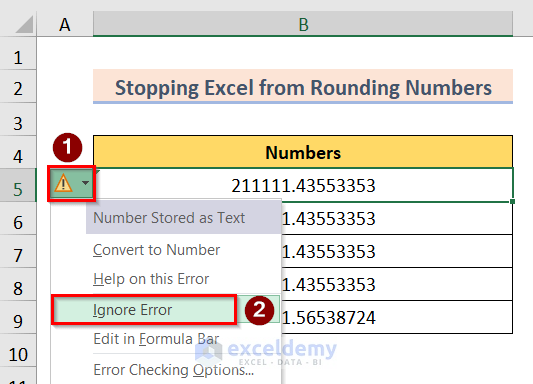Image resolution: width=533 pixels, height=384 pixels.
Task: Select column A header
Action: click(x=65, y=24)
